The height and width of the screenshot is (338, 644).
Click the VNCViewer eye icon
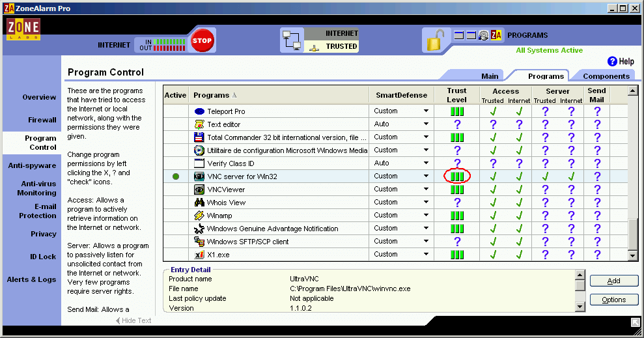click(199, 190)
